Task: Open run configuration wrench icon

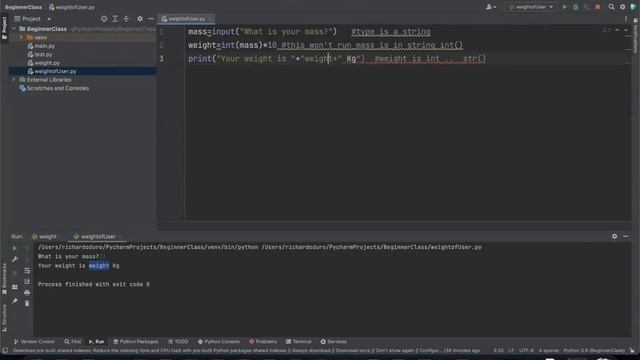Action: tap(15, 259)
